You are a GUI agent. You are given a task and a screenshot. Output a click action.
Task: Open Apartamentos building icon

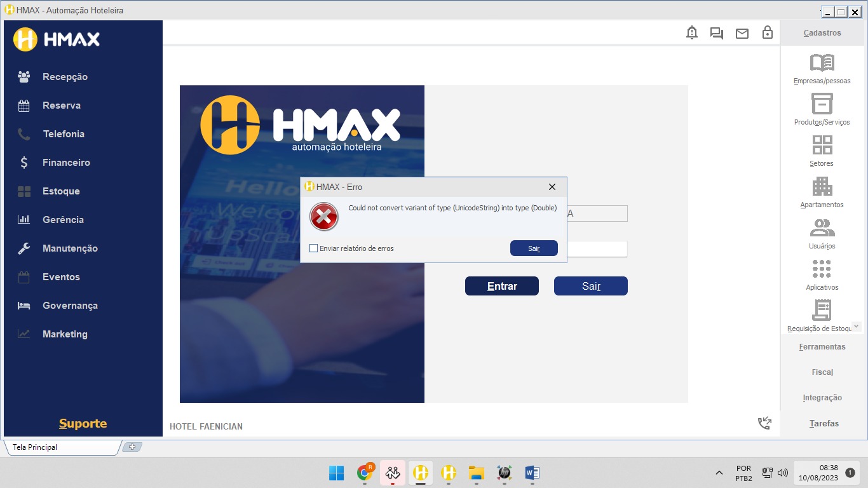pyautogui.click(x=822, y=186)
